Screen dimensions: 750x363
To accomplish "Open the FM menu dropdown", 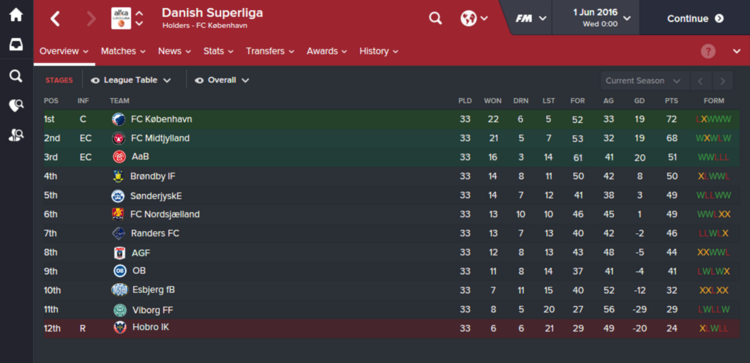I will (x=530, y=18).
